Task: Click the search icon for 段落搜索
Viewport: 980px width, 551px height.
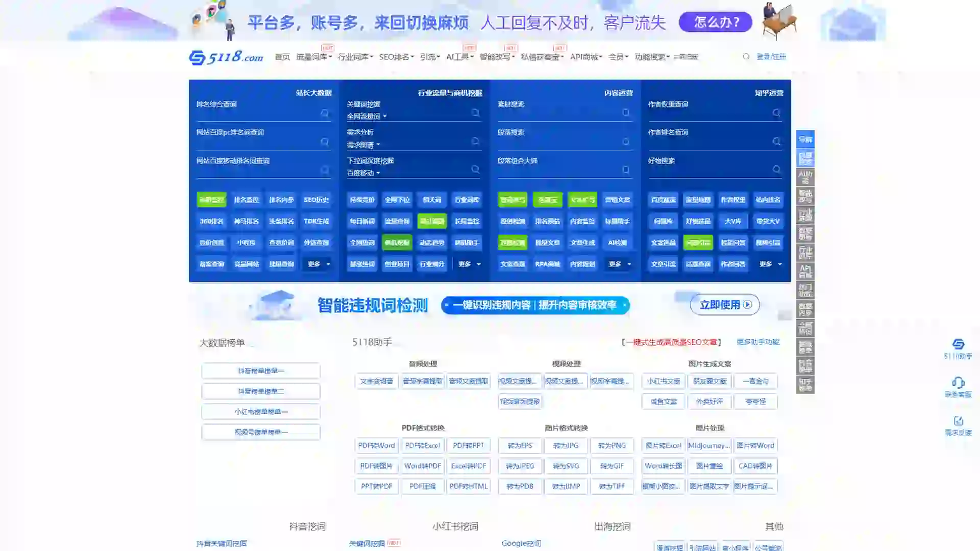Action: [626, 142]
